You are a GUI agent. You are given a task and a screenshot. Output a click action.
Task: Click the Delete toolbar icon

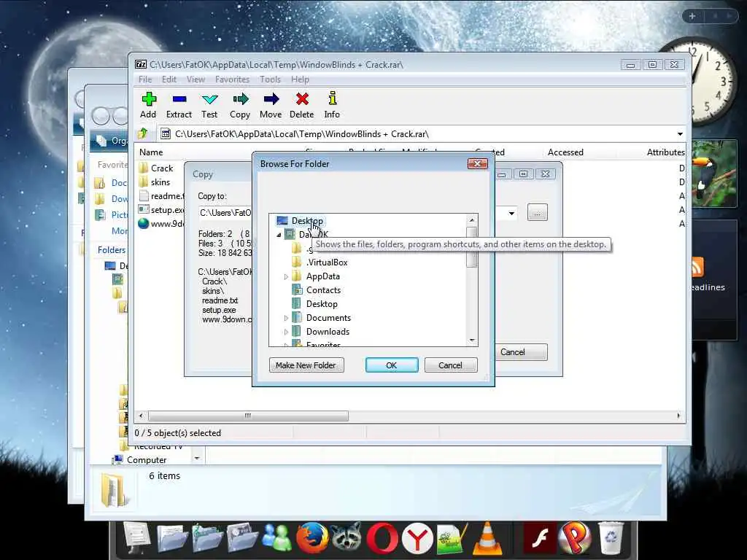point(301,105)
